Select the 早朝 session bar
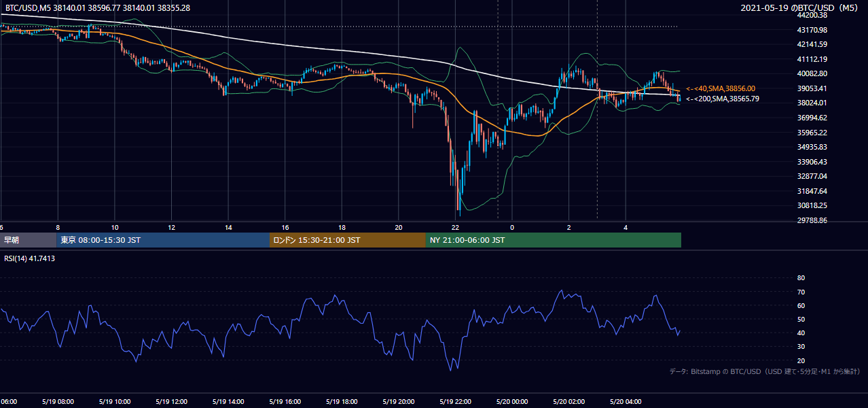The height and width of the screenshot is (408, 868). [28, 240]
